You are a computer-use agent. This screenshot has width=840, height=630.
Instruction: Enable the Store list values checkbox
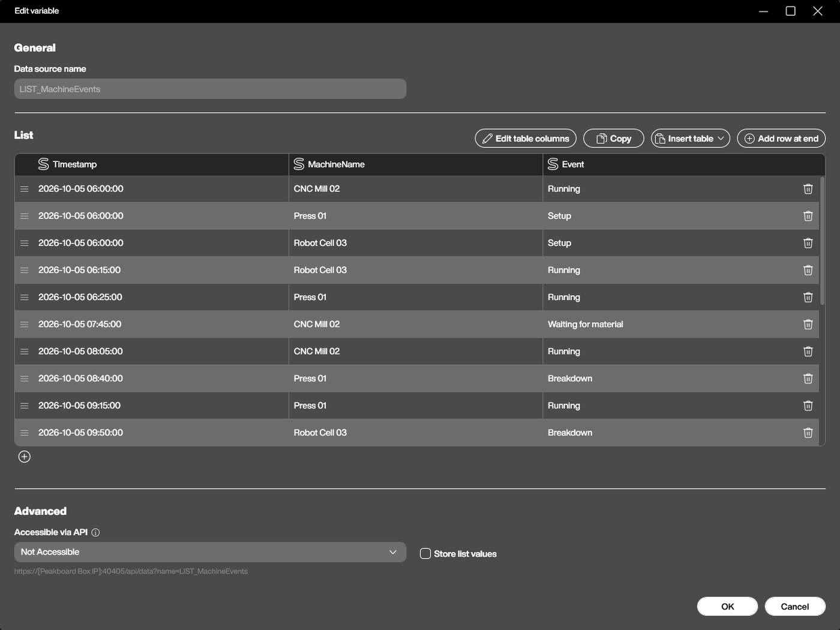pos(425,554)
